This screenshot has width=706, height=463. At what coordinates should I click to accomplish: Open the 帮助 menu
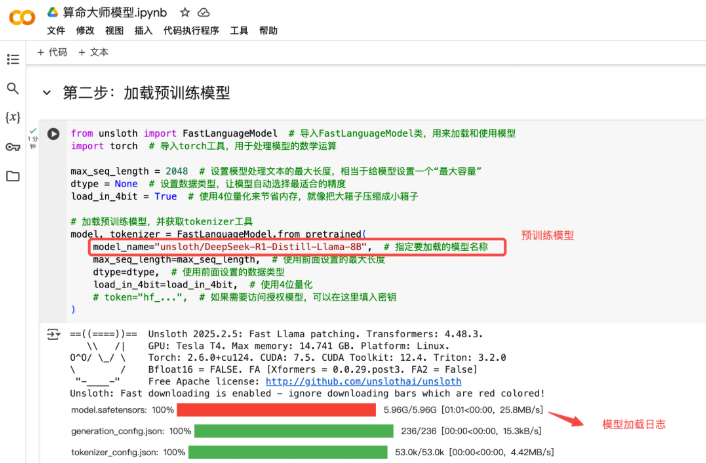coord(268,31)
